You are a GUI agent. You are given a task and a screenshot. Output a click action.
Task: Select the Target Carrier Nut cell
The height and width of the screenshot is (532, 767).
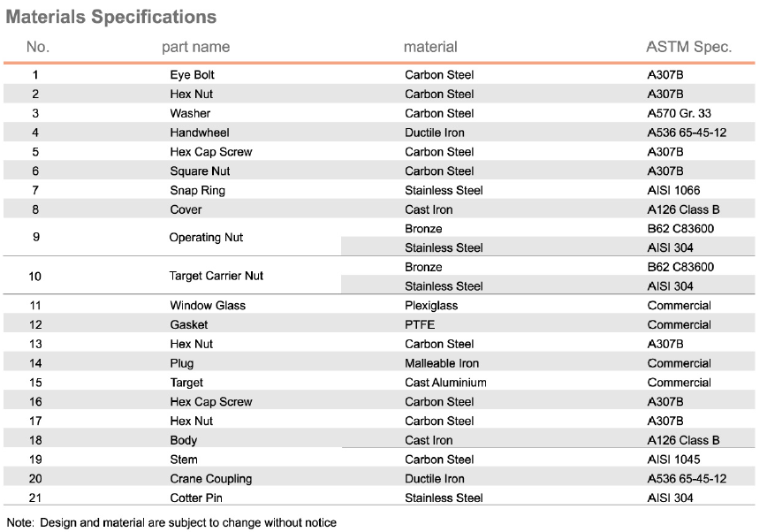coord(216,276)
